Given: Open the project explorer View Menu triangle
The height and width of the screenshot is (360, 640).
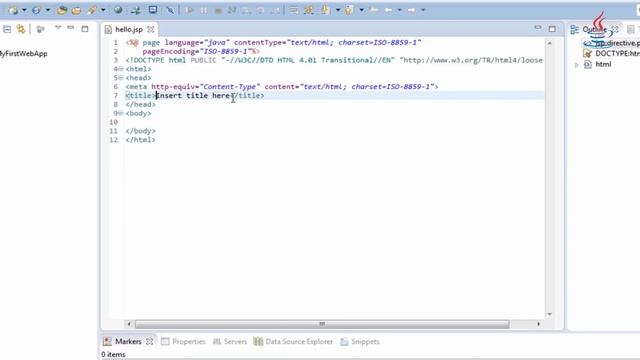Looking at the screenshot, I should 58,27.
